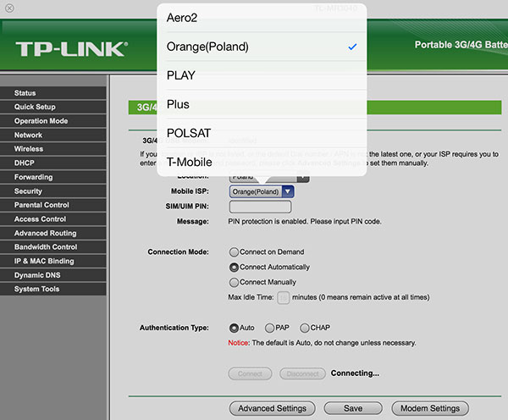Open Parental Control in sidebar
The image size is (508, 420).
[x=53, y=205]
